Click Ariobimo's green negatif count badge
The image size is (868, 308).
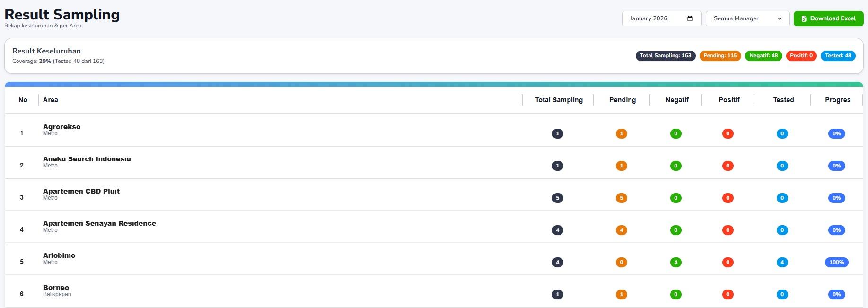tap(675, 262)
